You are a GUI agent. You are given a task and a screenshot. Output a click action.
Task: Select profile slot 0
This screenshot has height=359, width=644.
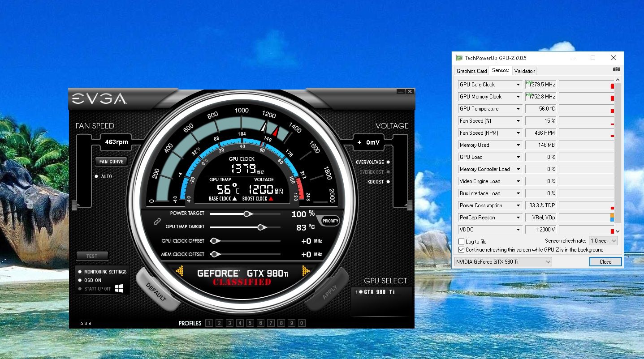click(x=302, y=323)
